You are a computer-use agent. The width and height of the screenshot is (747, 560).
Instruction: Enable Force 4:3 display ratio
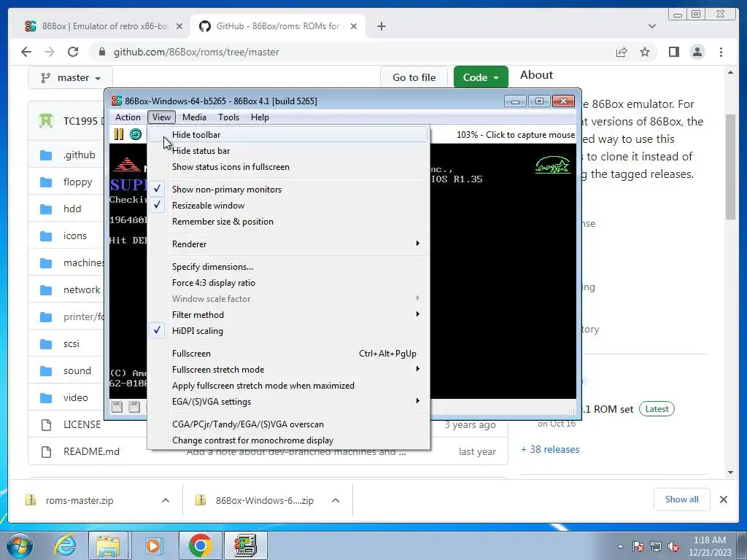coord(289,282)
